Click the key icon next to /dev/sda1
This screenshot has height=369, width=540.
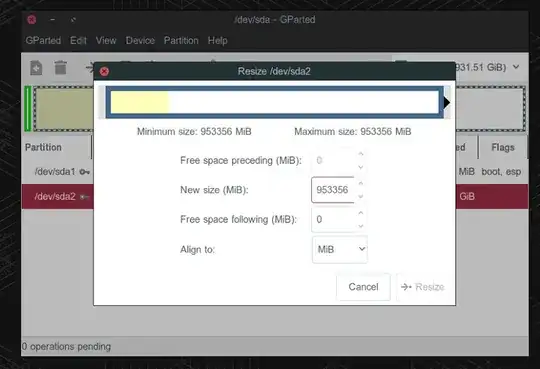coord(84,172)
